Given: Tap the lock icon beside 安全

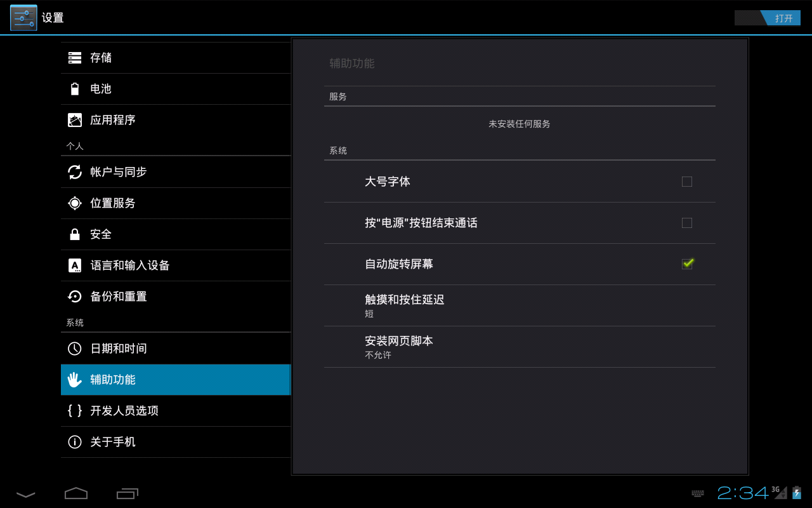Looking at the screenshot, I should 75,234.
